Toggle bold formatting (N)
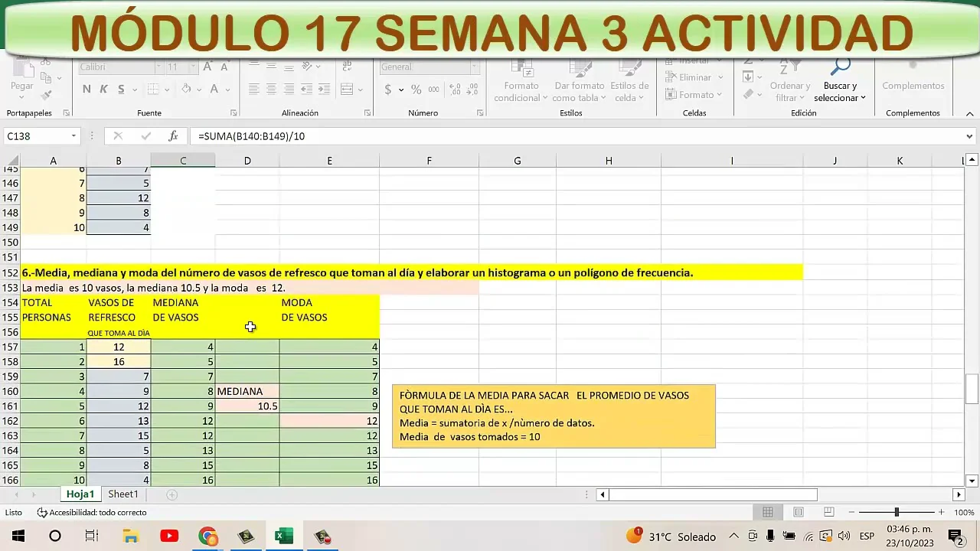This screenshot has width=980, height=551. tap(87, 90)
